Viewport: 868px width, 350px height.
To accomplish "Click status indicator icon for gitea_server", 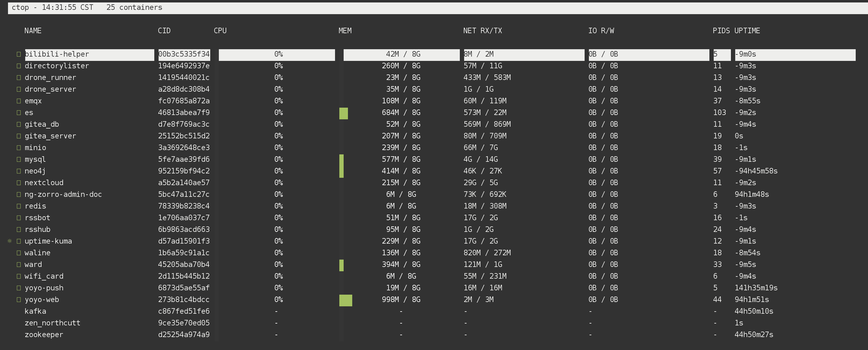I will [19, 136].
